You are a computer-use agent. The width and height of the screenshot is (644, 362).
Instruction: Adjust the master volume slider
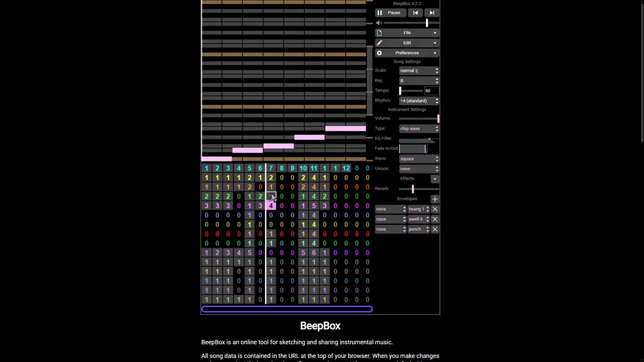412,23
